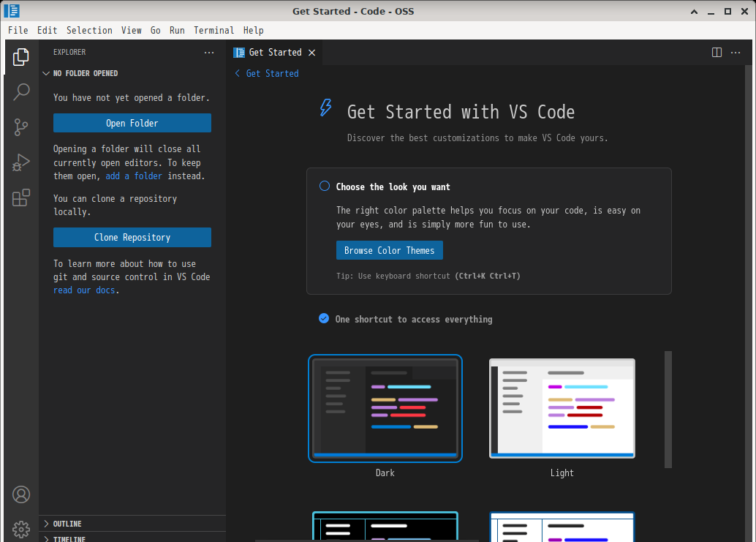The height and width of the screenshot is (542, 756).
Task: Select the Dark theme thumbnail
Action: tap(385, 408)
